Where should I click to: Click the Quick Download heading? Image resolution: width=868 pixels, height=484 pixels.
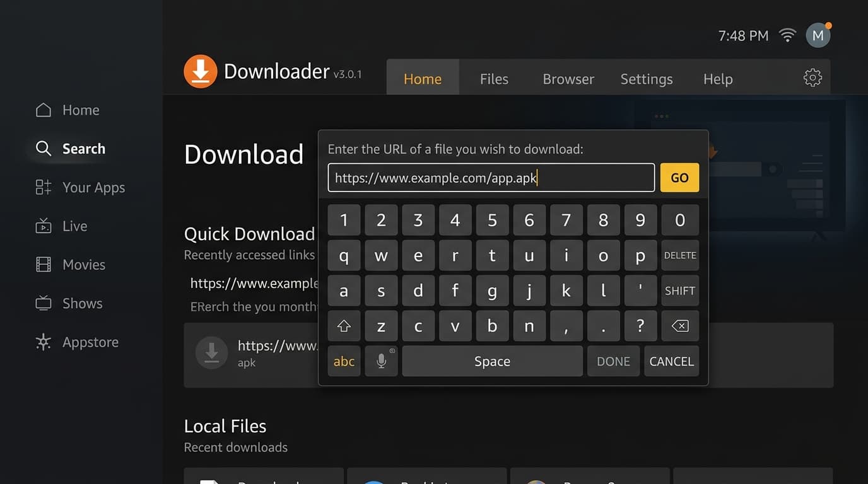249,234
